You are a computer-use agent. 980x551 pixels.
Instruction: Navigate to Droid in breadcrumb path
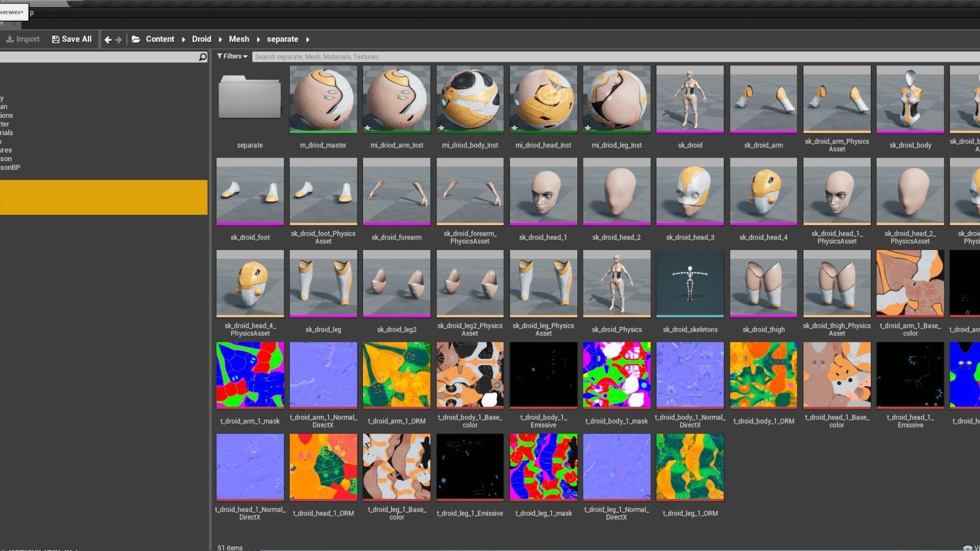[201, 39]
